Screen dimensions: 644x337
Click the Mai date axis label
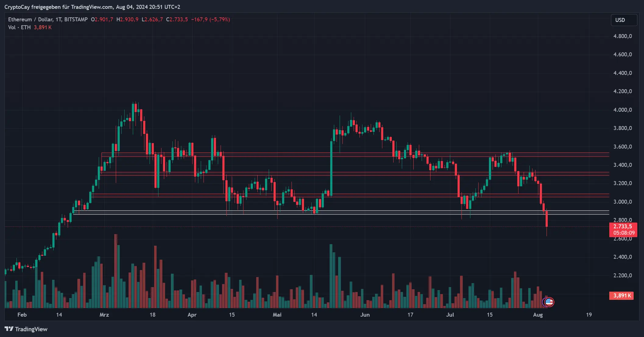point(277,315)
